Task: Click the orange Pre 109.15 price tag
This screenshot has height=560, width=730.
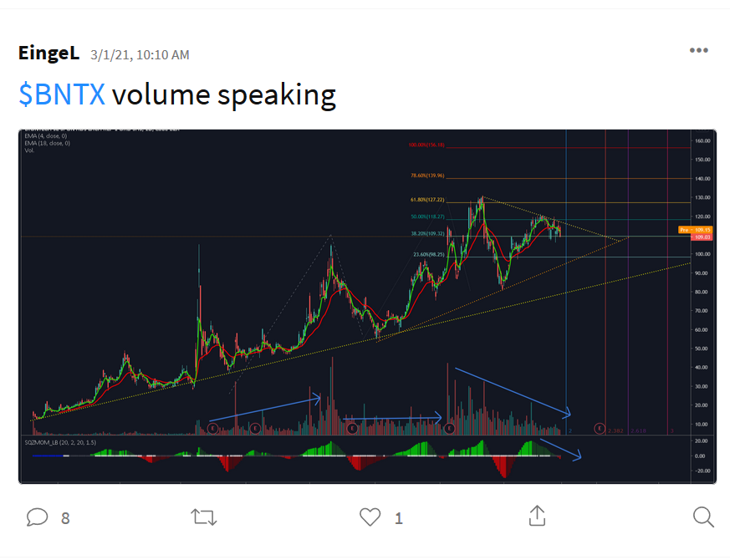Action: (696, 230)
